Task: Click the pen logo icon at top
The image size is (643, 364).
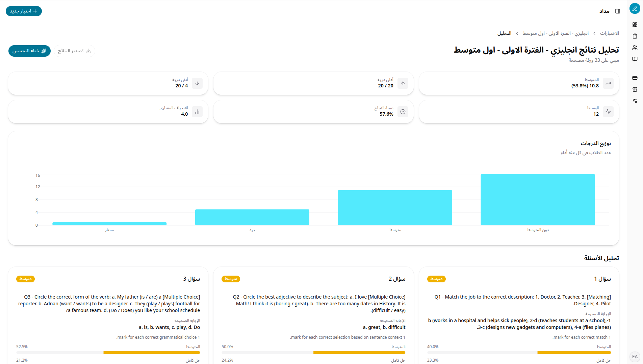Action: click(x=635, y=9)
